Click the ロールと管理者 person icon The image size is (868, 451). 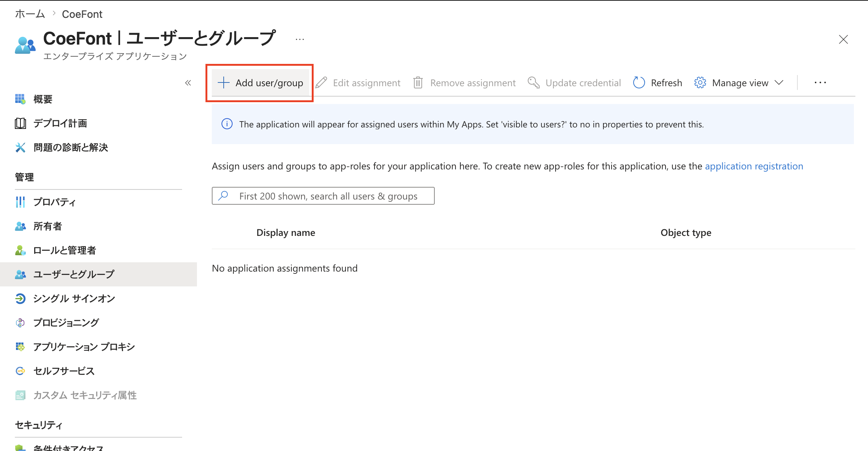[x=20, y=250]
